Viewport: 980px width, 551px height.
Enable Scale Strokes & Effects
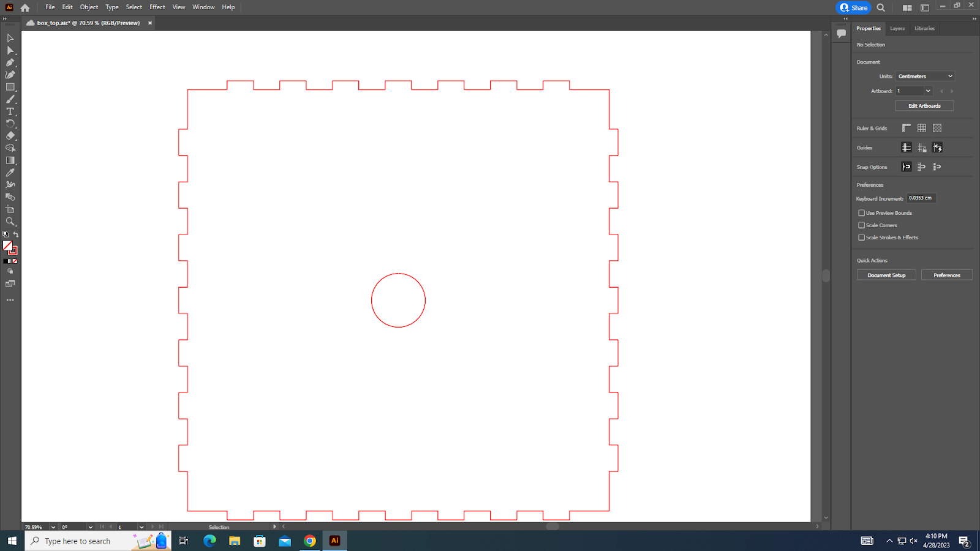click(x=862, y=238)
